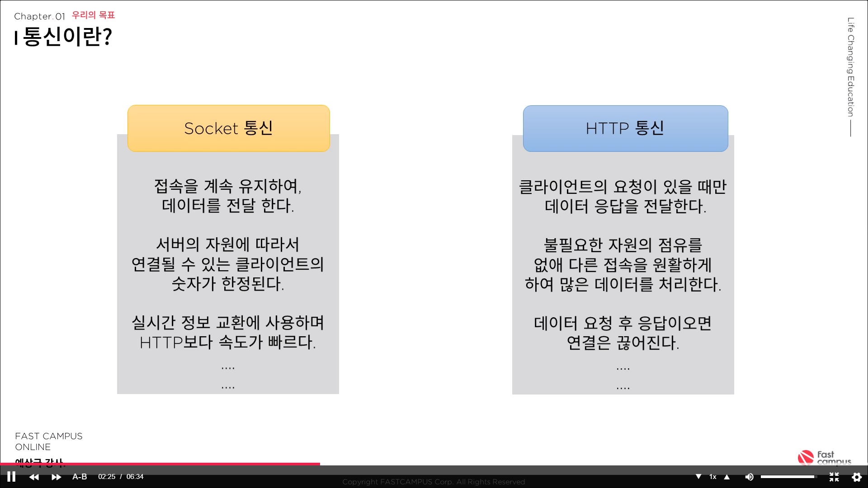Toggle the A-B repeat loop

coord(80,477)
